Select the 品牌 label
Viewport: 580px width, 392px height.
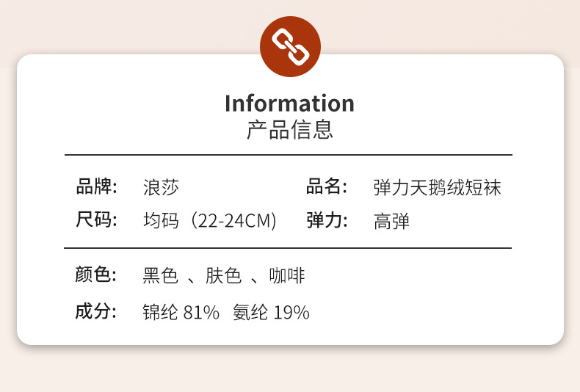tap(96, 187)
